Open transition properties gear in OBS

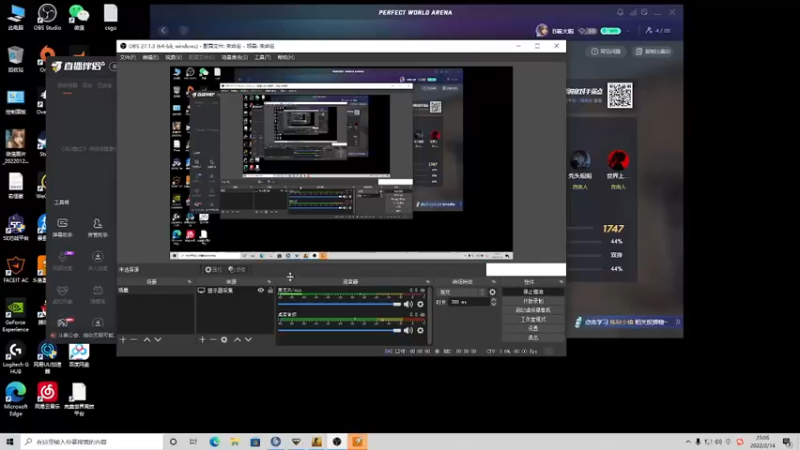[492, 292]
